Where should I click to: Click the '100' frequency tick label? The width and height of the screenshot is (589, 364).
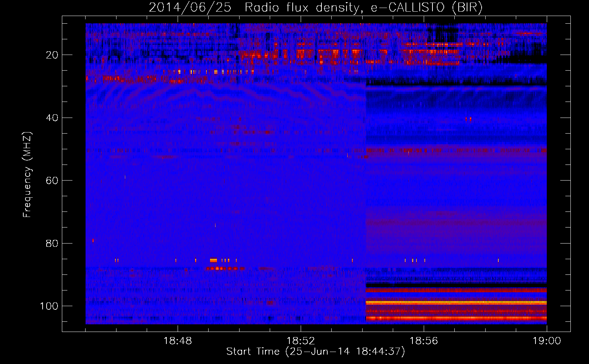tap(49, 306)
